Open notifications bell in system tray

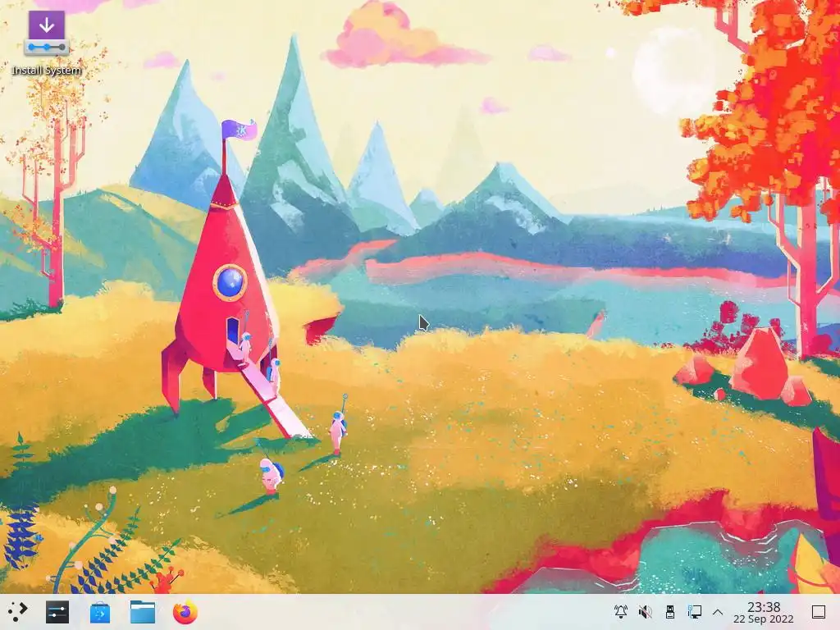[x=621, y=611]
